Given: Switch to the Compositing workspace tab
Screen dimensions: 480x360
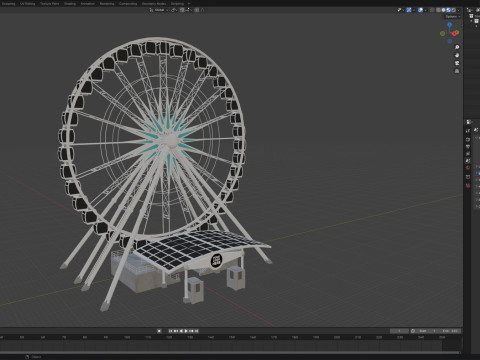Looking at the screenshot, I should point(128,4).
